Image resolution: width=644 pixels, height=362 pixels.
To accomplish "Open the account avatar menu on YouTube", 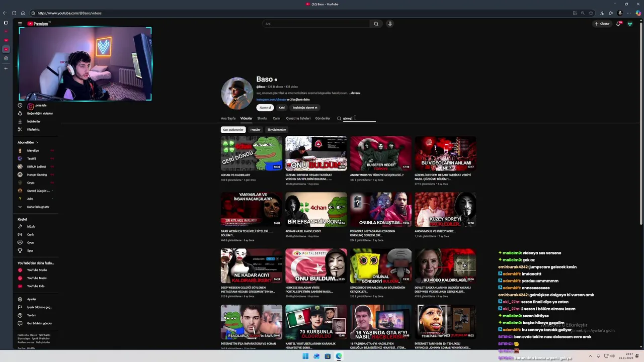I will (x=630, y=24).
